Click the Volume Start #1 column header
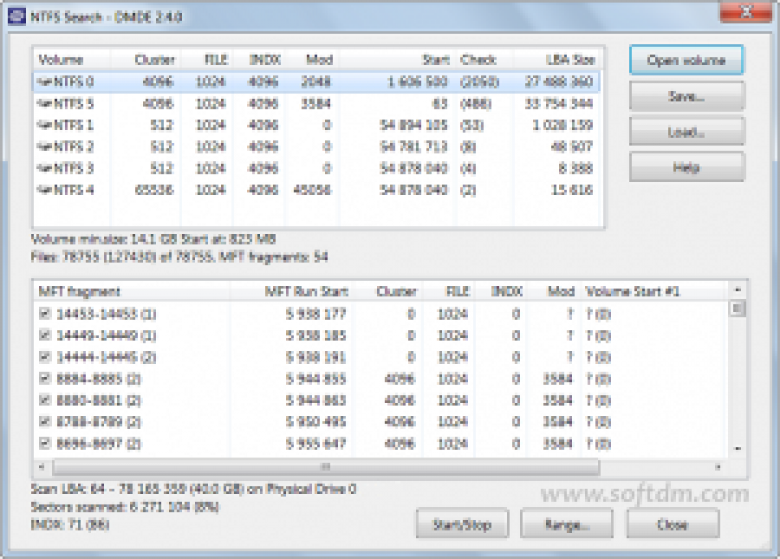The height and width of the screenshot is (559, 780). [654, 291]
